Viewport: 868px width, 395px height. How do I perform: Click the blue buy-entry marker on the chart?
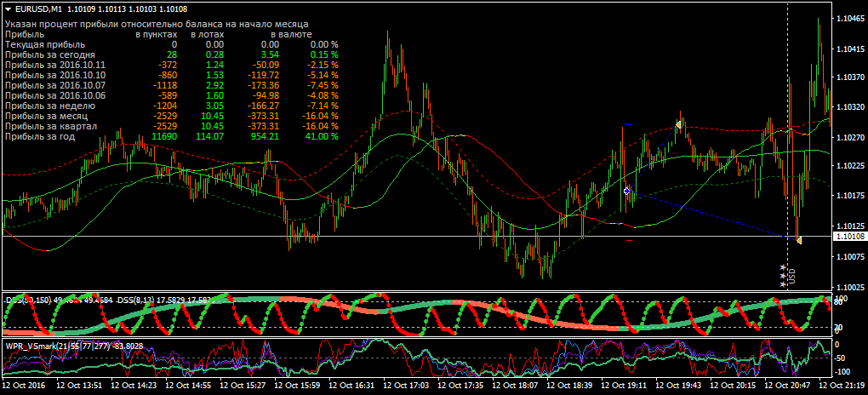point(626,191)
